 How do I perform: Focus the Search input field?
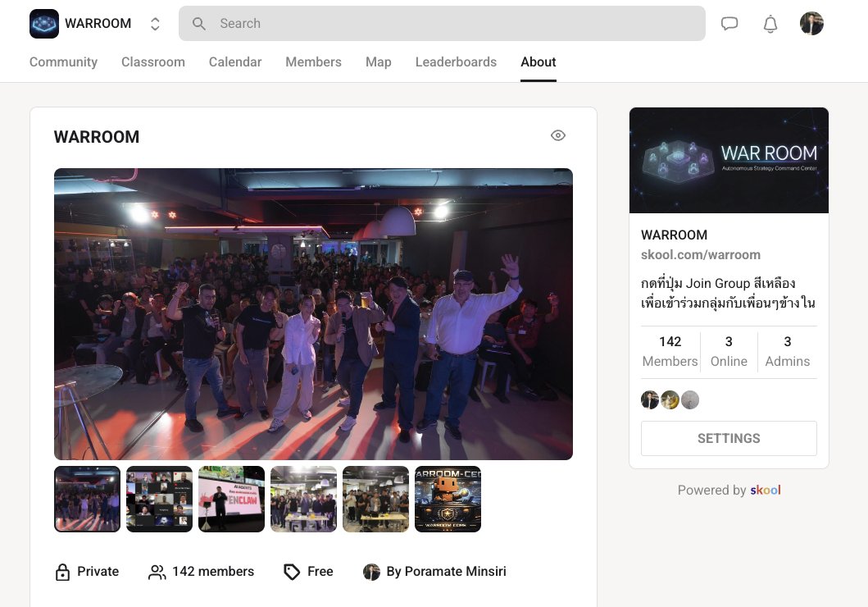(x=442, y=23)
